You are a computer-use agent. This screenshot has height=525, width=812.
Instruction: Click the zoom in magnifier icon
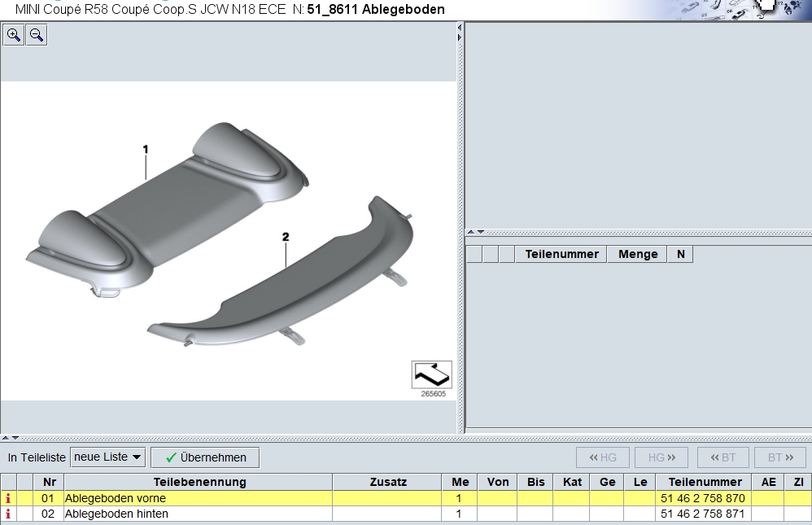click(14, 35)
